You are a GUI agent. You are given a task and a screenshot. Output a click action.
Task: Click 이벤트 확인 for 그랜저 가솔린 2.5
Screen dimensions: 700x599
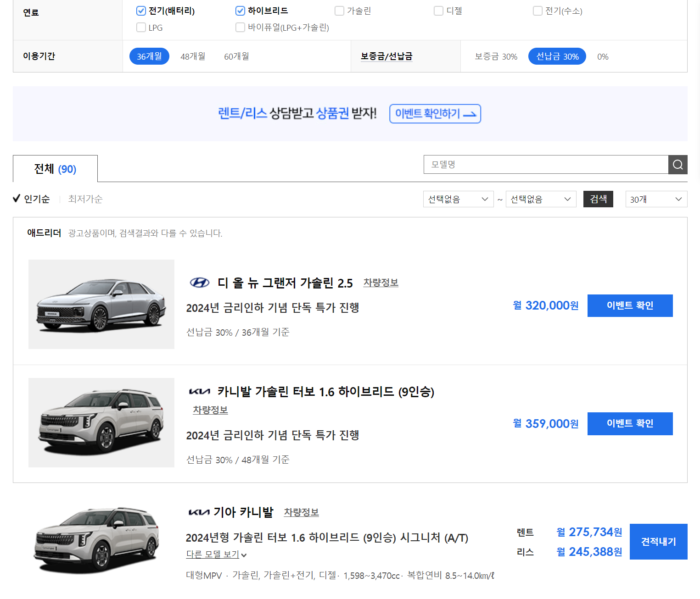click(630, 305)
